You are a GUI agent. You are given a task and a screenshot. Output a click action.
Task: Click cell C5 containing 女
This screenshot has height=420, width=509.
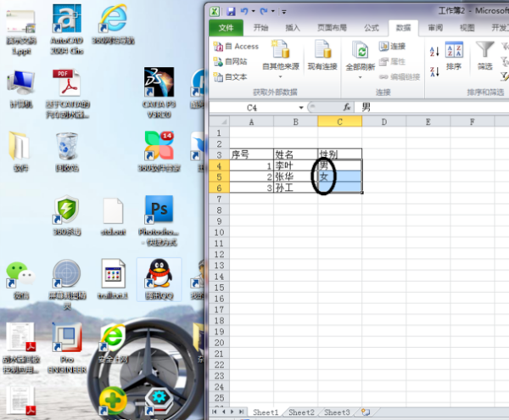point(340,176)
